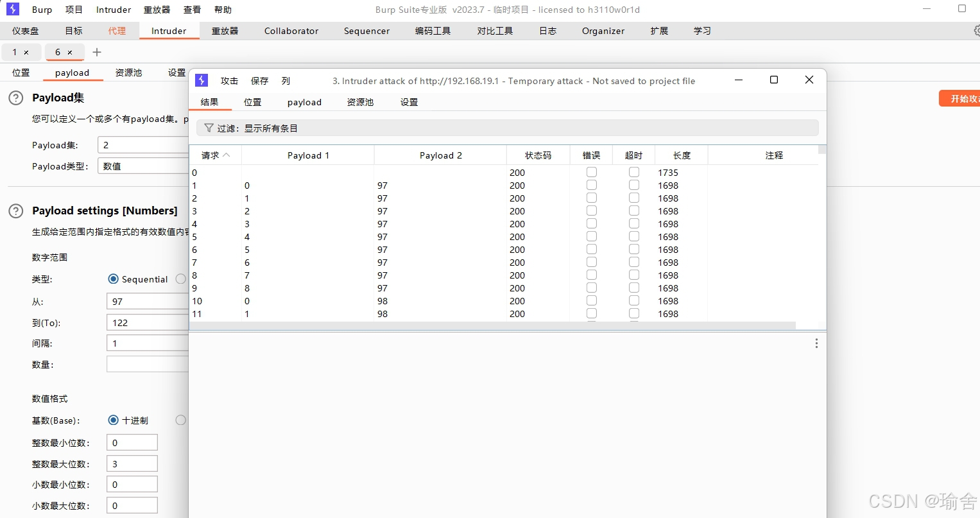Click the Burp Suite logo icon in main window
The width and height of the screenshot is (980, 518).
coord(13,9)
